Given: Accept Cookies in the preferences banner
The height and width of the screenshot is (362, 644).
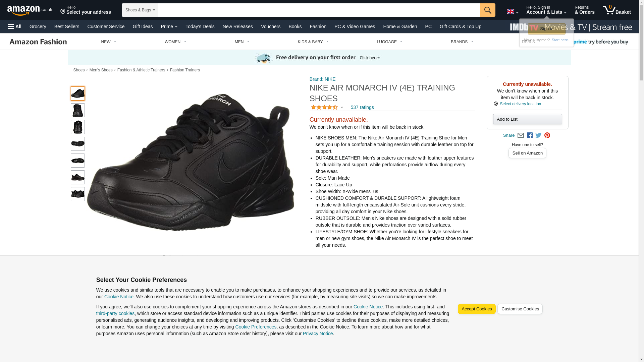Looking at the screenshot, I should [x=477, y=309].
